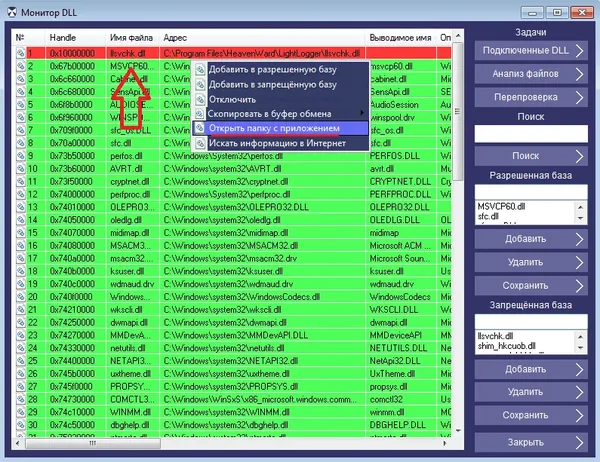The image size is (600, 462).
Task: Click the 'Подключенные DLL' task button
Action: (531, 51)
